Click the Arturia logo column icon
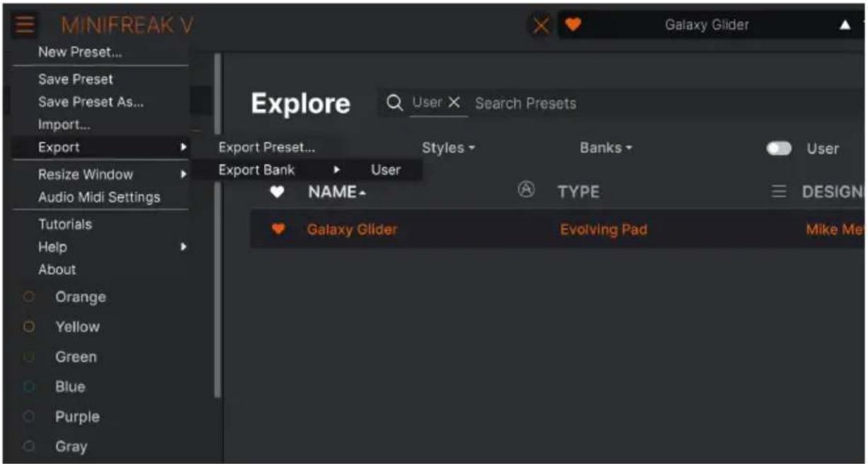Image resolution: width=868 pixels, height=464 pixels. point(526,190)
